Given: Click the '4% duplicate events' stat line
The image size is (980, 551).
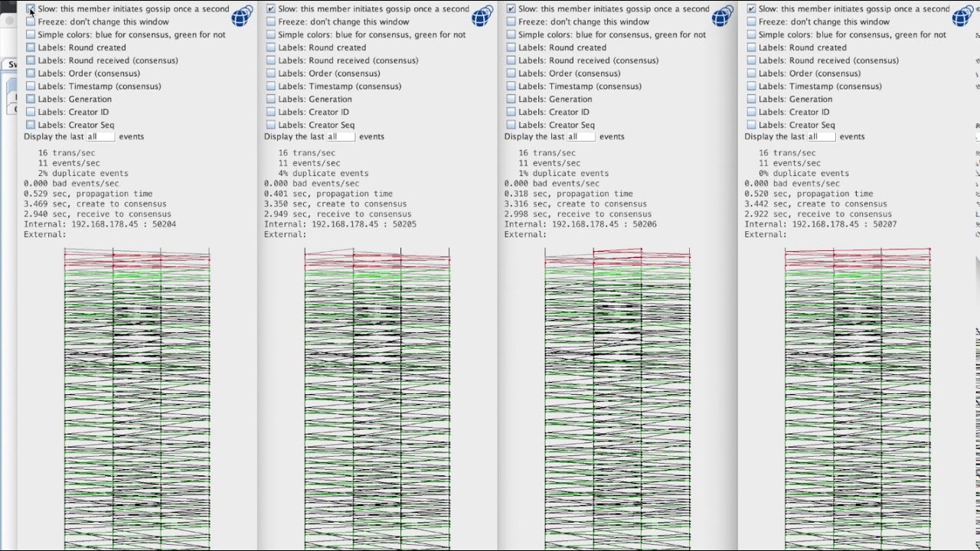Looking at the screenshot, I should coord(323,173).
